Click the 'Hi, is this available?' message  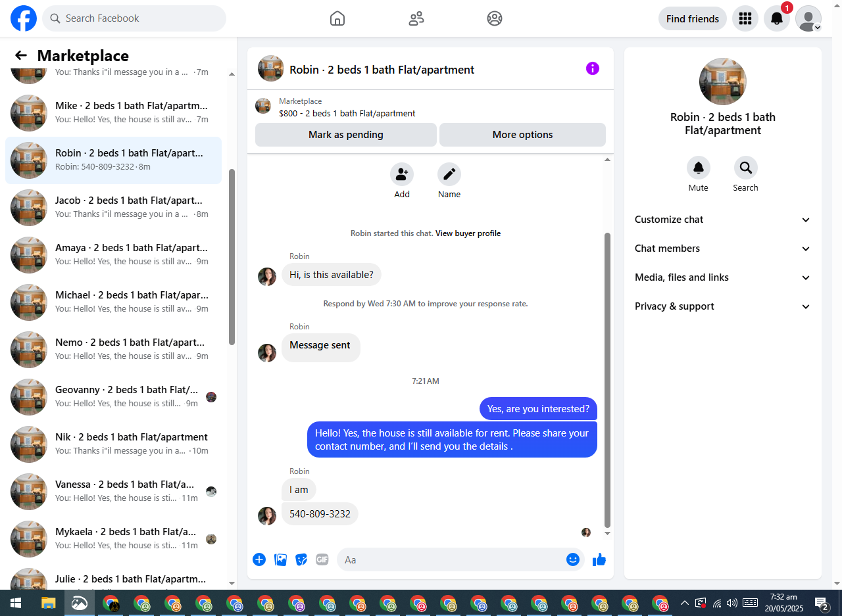pos(332,275)
